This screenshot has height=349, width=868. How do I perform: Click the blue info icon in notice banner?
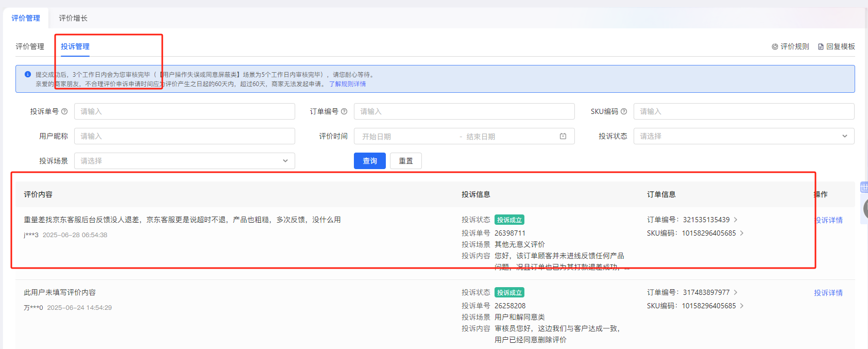28,74
